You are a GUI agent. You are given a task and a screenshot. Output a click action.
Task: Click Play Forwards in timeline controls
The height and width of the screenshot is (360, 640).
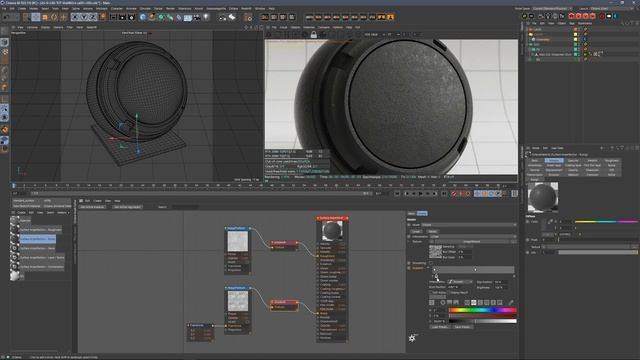click(x=420, y=193)
